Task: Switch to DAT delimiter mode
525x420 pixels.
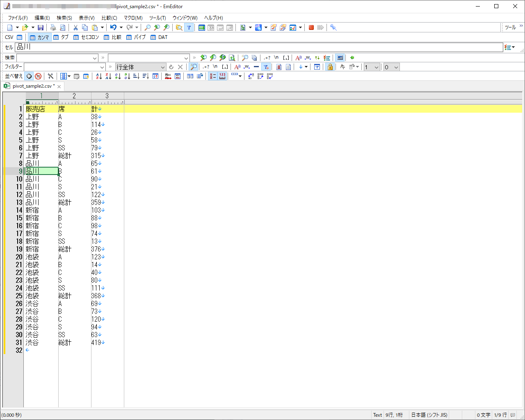Action: click(x=159, y=37)
